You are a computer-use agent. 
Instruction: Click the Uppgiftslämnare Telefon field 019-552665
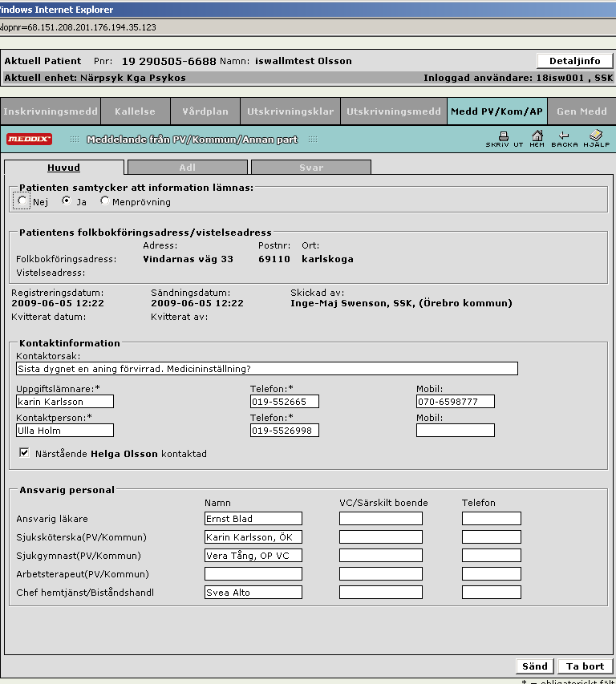285,401
